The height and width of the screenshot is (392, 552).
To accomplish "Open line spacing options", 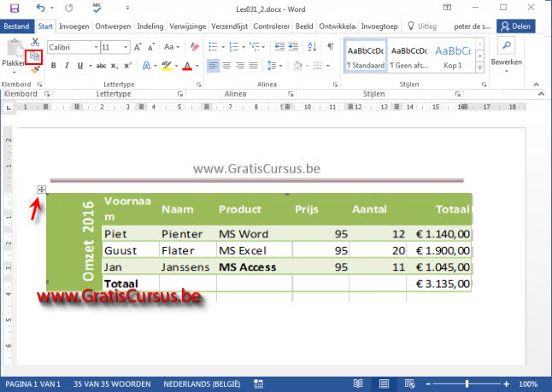I will pos(272,66).
